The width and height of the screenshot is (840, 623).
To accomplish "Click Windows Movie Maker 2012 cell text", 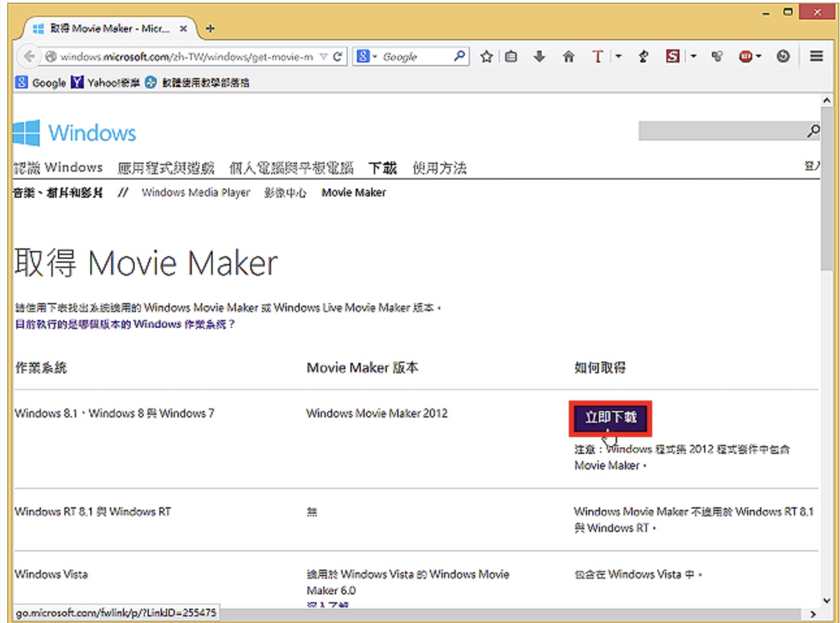I will (377, 413).
